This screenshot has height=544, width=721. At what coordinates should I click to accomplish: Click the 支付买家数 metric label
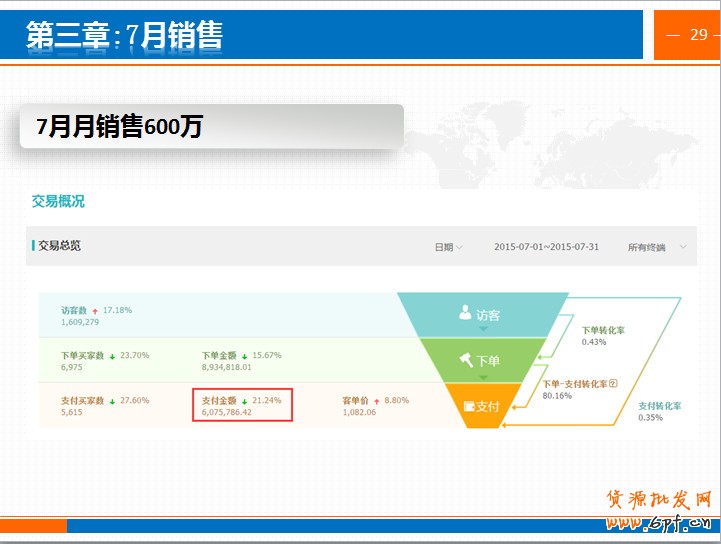click(82, 400)
